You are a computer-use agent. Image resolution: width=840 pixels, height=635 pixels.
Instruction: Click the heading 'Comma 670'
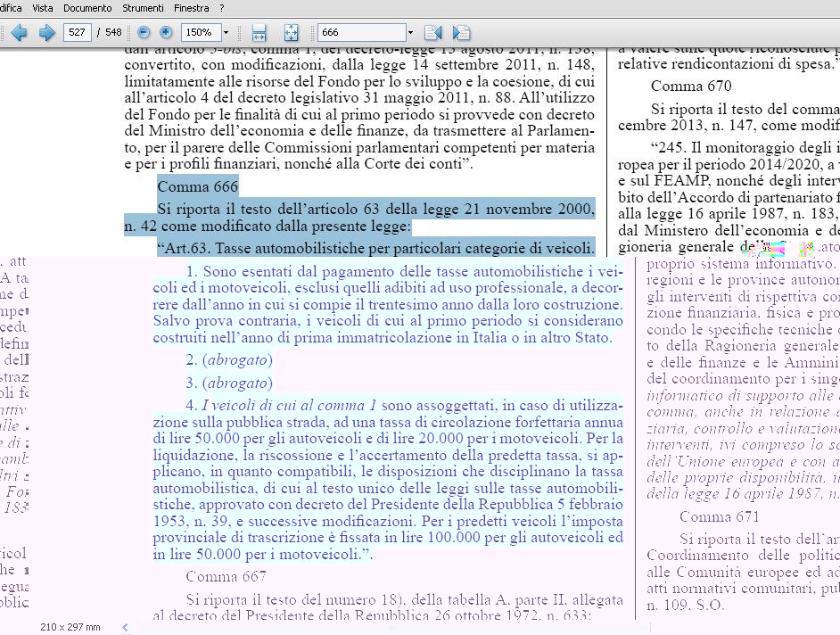691,86
